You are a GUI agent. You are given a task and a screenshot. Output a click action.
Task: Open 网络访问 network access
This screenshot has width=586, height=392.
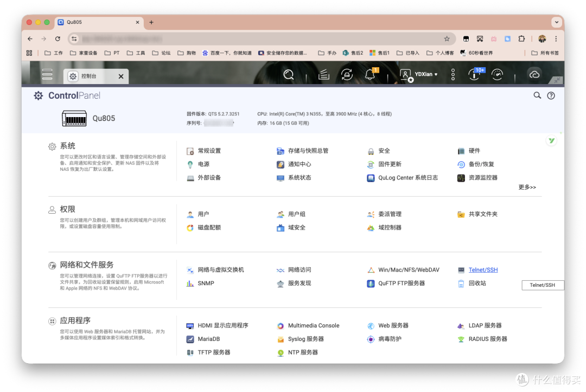point(294,270)
